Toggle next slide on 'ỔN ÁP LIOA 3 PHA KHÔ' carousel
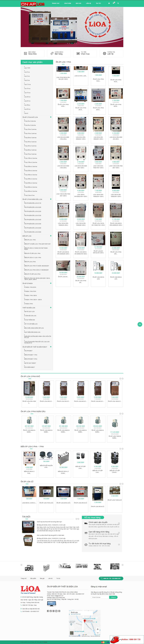Image resolution: width=144 pixels, height=644 pixels. 123,379
